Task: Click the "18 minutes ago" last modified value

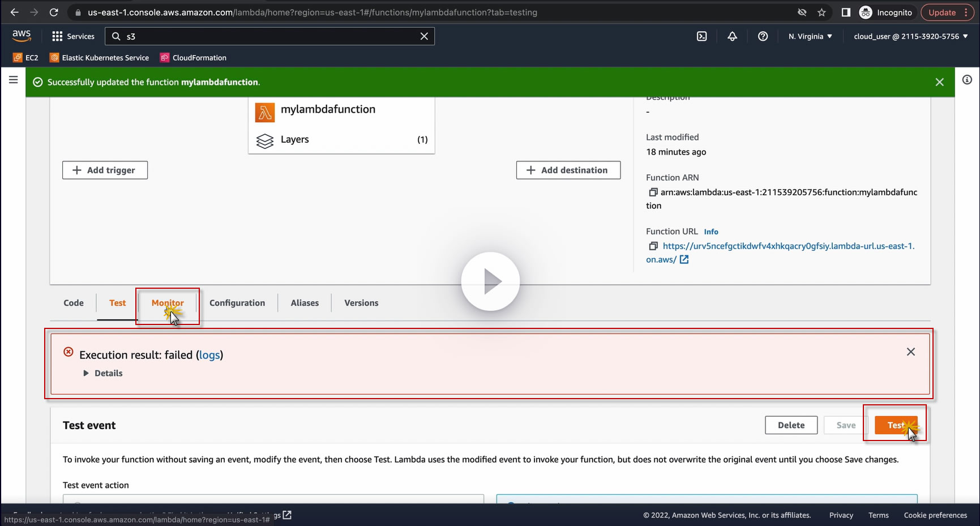Action: (x=676, y=152)
